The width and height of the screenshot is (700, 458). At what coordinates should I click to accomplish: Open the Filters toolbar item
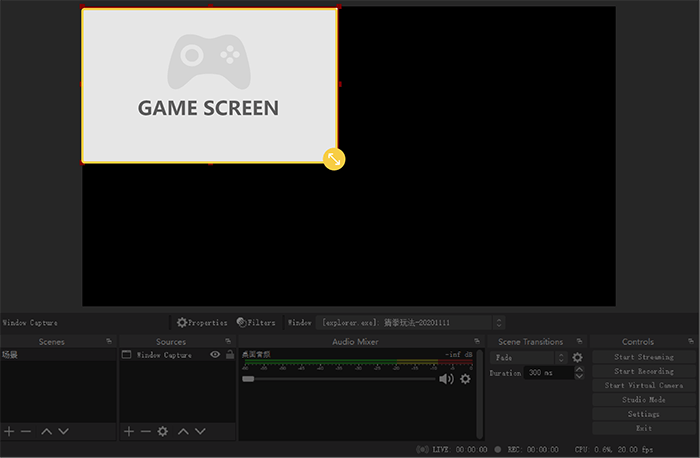pyautogui.click(x=256, y=323)
